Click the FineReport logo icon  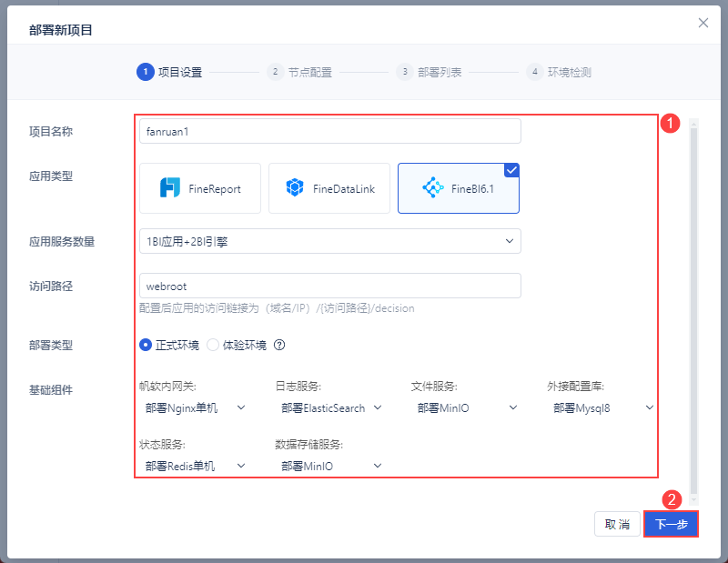coord(170,188)
